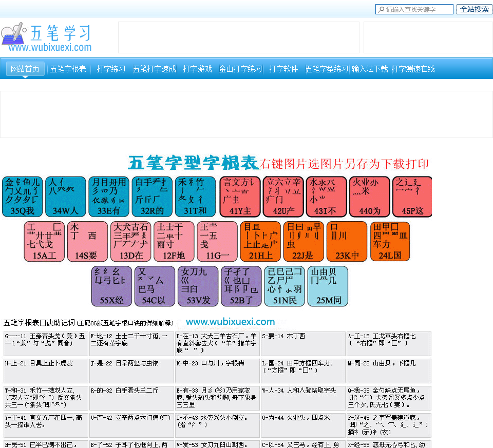Click the L-国-24 田甲方框 cell
Screen dimensions: 493x448
click(303, 371)
